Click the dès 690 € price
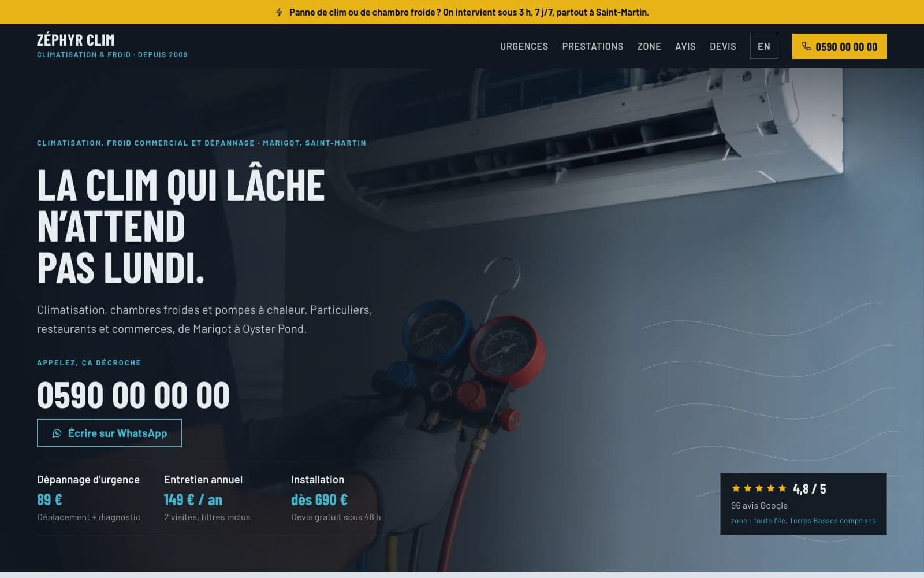 319,499
